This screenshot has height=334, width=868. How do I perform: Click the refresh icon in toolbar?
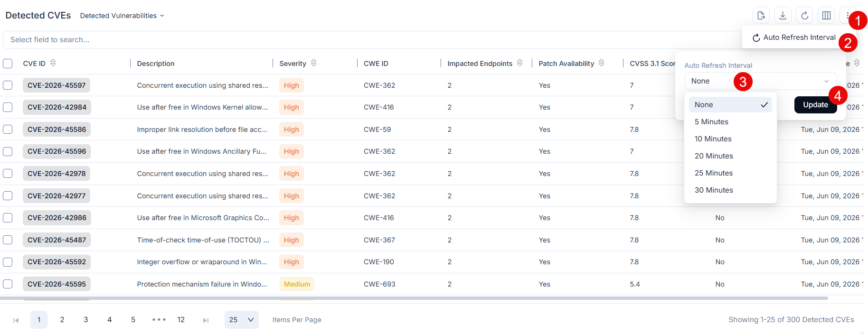(x=805, y=16)
